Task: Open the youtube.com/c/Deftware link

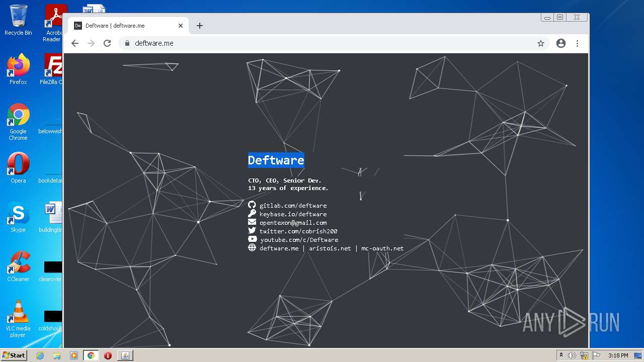Action: [299, 239]
